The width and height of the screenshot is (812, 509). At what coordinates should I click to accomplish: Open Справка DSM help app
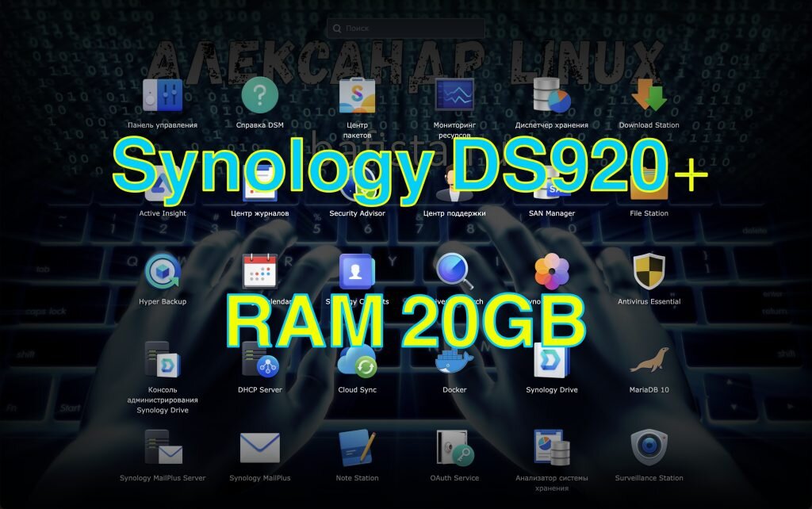[x=260, y=96]
